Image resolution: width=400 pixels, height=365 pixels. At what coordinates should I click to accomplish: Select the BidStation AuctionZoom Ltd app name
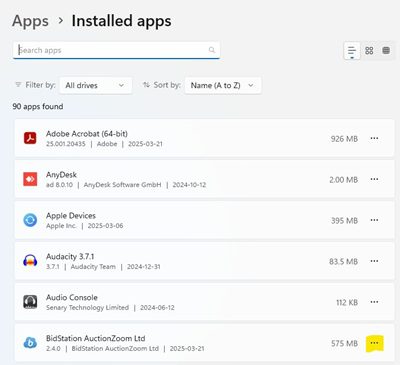pyautogui.click(x=96, y=338)
